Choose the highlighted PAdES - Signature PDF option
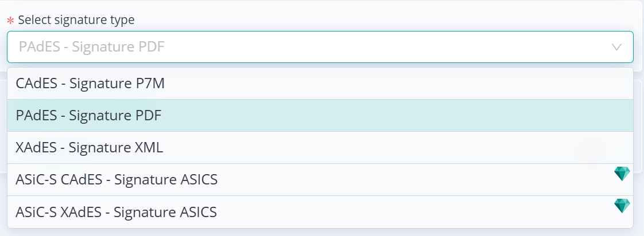Screen dimensions: 644x236 (x=320, y=116)
